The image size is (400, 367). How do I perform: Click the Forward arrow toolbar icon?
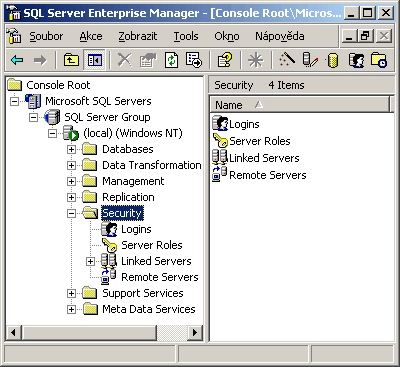tap(40, 60)
